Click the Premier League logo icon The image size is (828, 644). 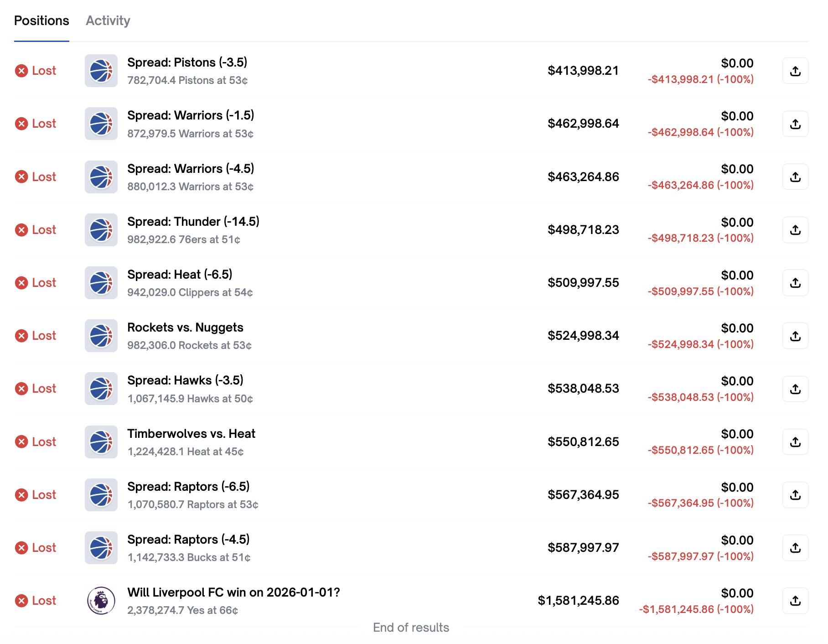pyautogui.click(x=101, y=601)
